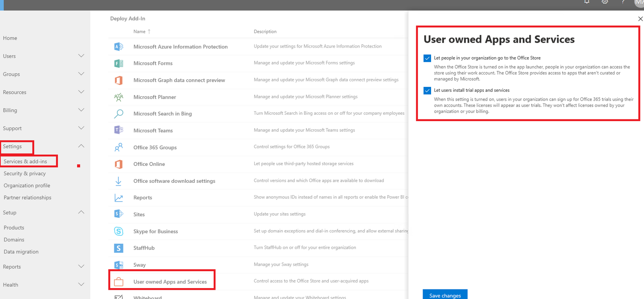The width and height of the screenshot is (644, 299).
Task: Open Products under Setup
Action: click(x=14, y=228)
